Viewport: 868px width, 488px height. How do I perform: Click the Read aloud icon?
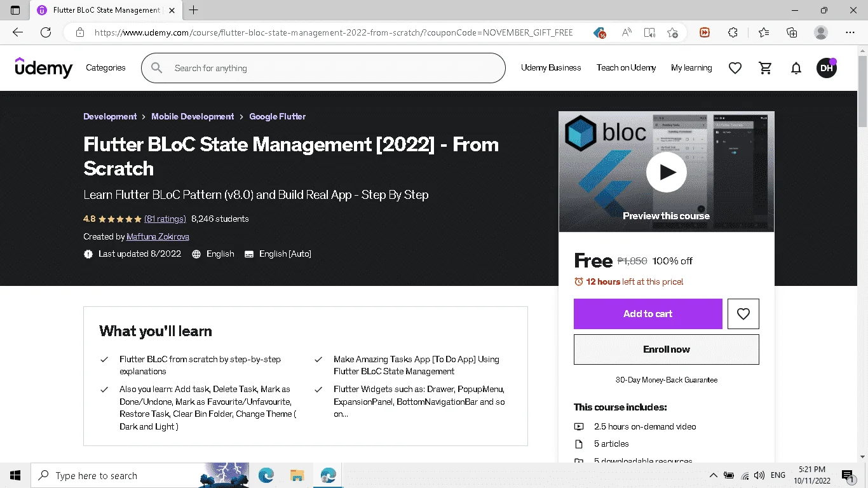click(627, 32)
